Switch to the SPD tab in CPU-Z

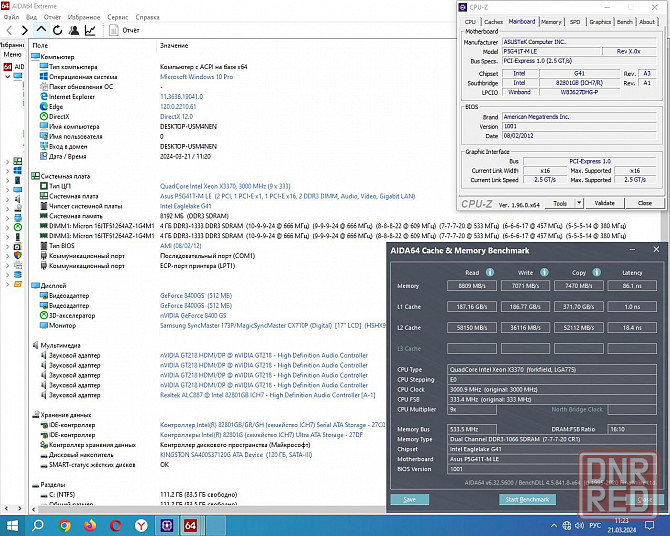pos(574,21)
